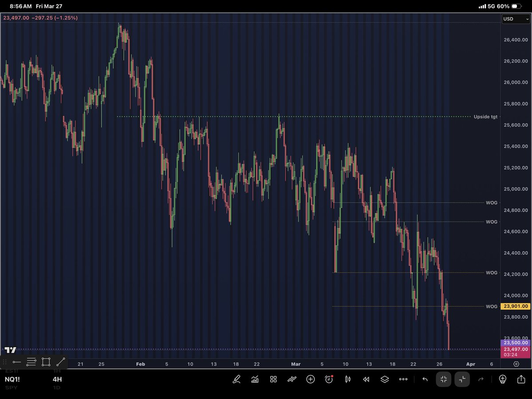532x399 pixels.
Task: Open the More options ellipsis menu
Action: (x=403, y=379)
